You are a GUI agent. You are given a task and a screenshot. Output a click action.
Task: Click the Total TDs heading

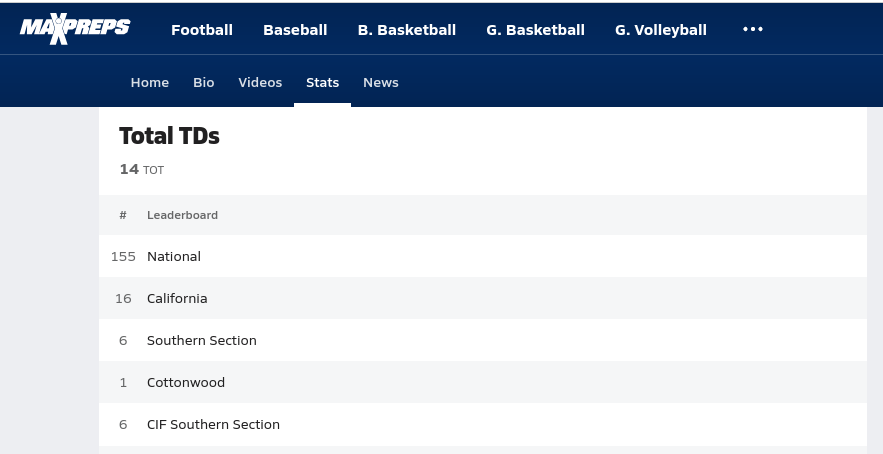[x=169, y=136]
